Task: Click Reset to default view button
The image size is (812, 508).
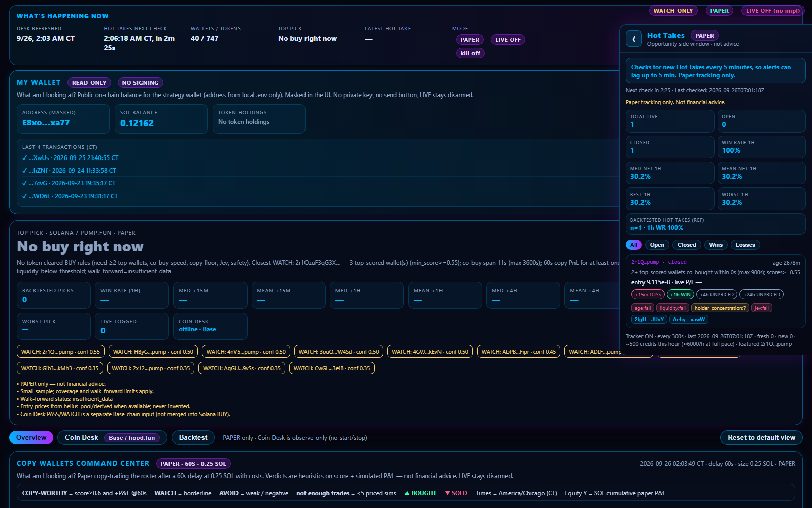Action: pyautogui.click(x=761, y=437)
